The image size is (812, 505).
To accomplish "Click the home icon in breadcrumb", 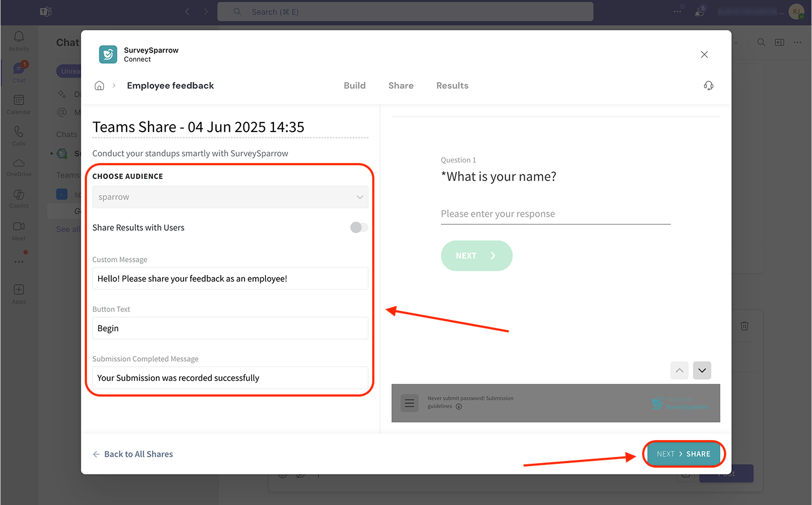I will (x=99, y=86).
